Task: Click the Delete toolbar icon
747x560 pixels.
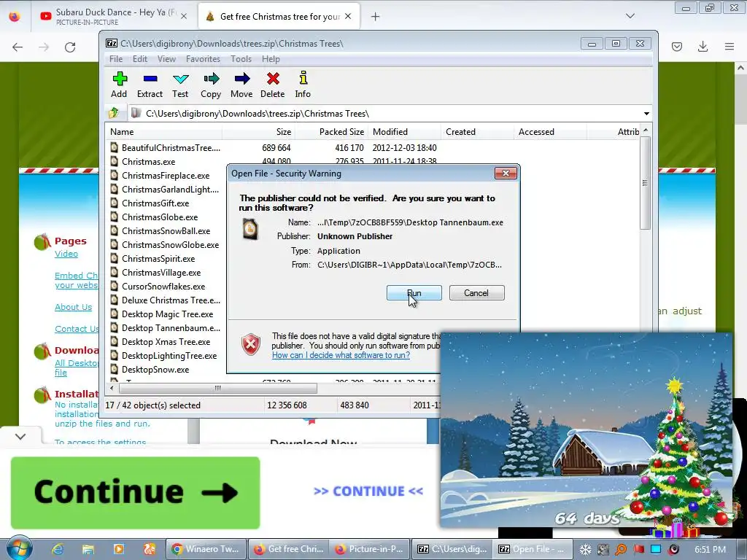Action: 273,85
